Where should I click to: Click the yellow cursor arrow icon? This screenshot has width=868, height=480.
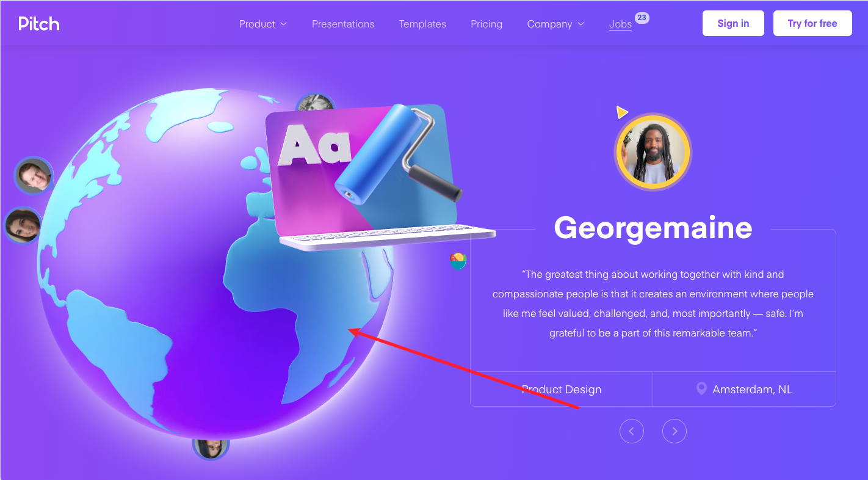(621, 112)
